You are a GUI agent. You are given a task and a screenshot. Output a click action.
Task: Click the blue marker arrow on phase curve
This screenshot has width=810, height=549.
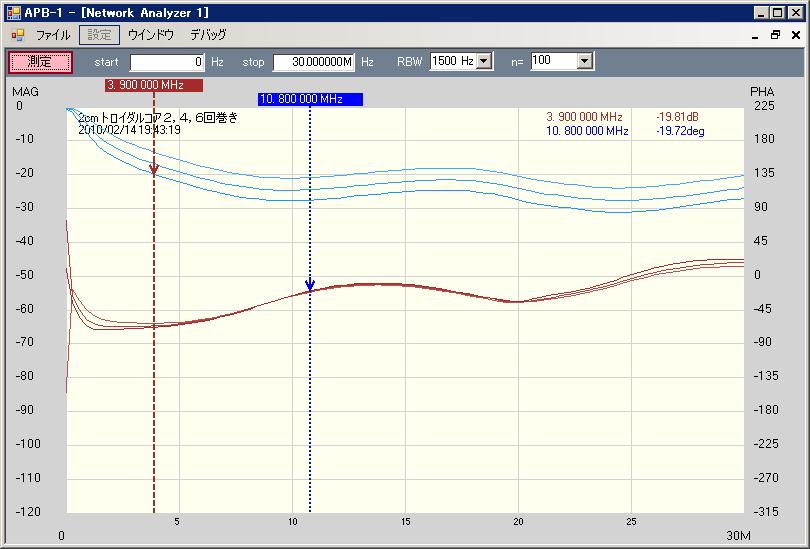pyautogui.click(x=310, y=285)
